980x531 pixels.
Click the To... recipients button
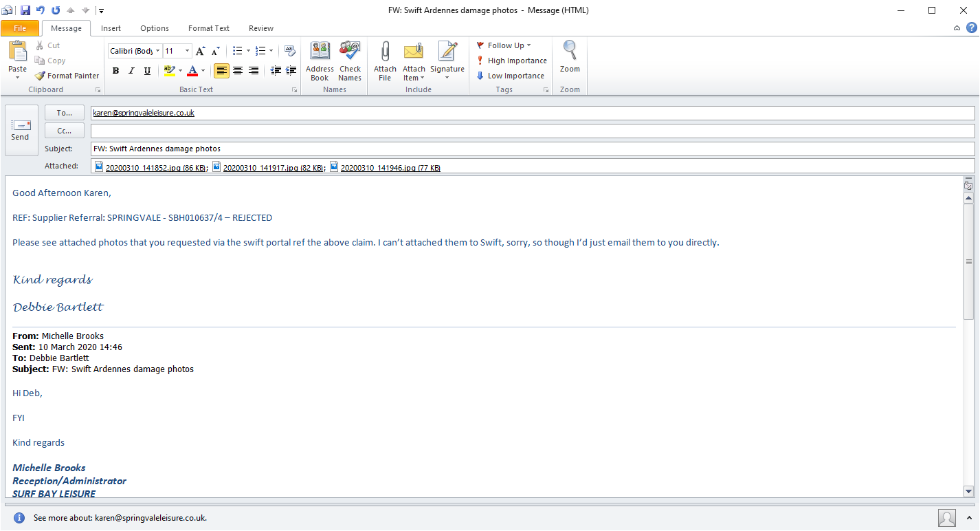tap(65, 113)
